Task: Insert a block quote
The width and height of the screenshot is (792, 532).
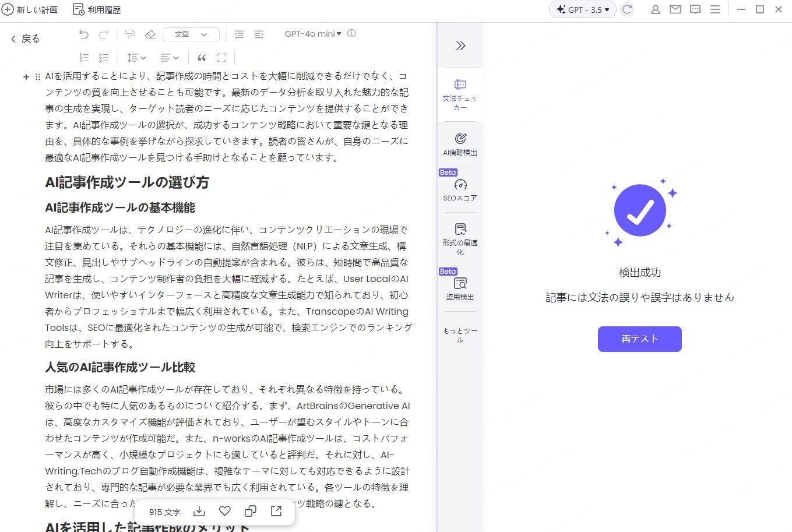Action: tap(202, 58)
